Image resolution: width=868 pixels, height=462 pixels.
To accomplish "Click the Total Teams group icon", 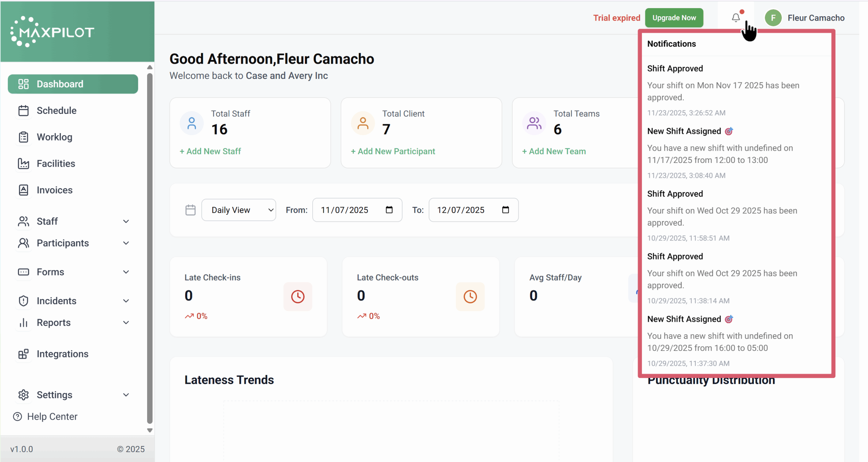I will (x=534, y=123).
